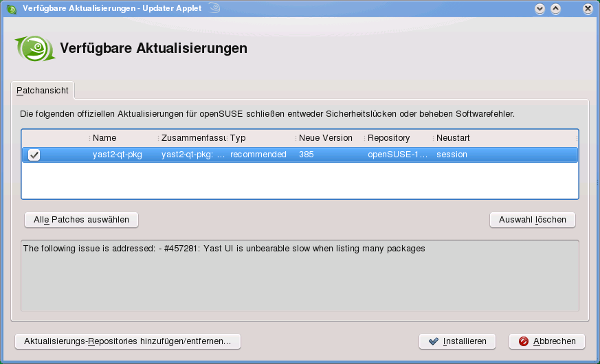Open Aktualisierungs-Repositories hinzufügen/entfernen dialog
600x364 pixels.
click(128, 341)
